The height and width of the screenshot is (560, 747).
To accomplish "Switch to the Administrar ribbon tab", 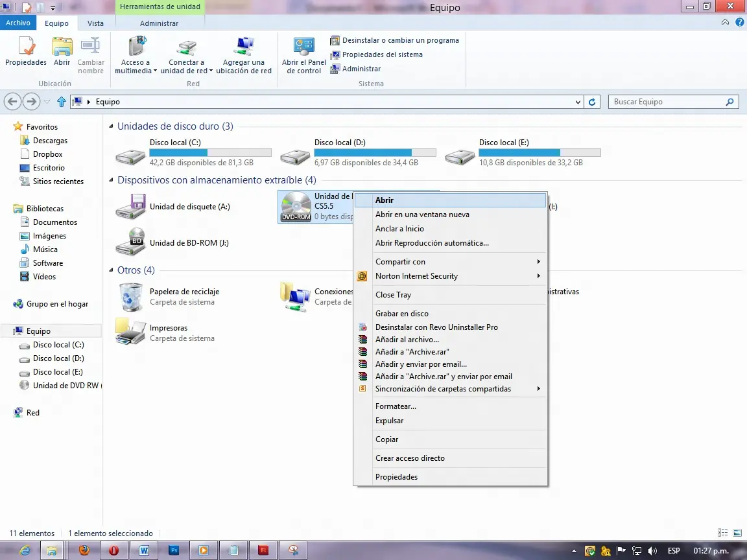I will (159, 23).
